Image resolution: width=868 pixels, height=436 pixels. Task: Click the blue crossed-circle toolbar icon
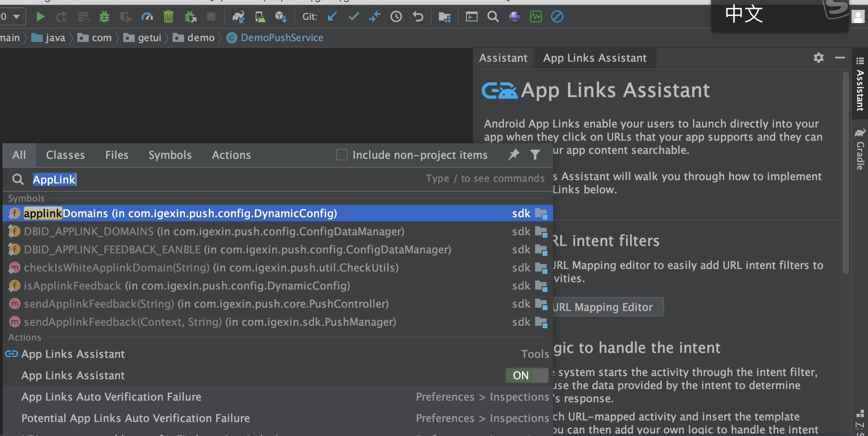tap(557, 17)
